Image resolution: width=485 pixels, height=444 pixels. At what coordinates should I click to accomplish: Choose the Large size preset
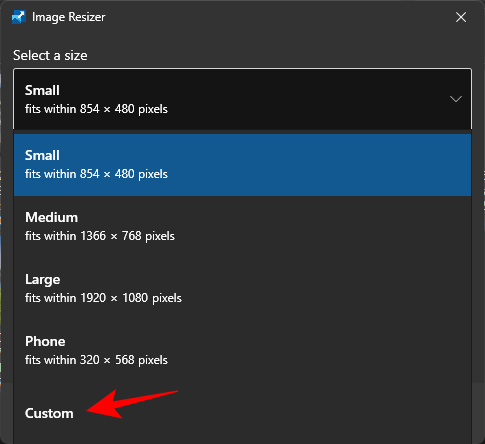point(242,289)
